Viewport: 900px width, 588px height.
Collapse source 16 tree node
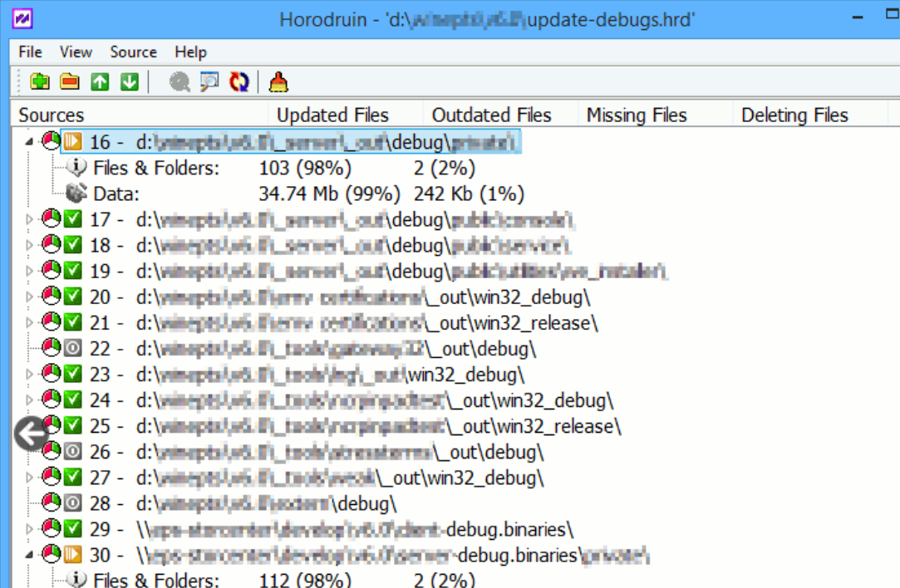tap(31, 143)
